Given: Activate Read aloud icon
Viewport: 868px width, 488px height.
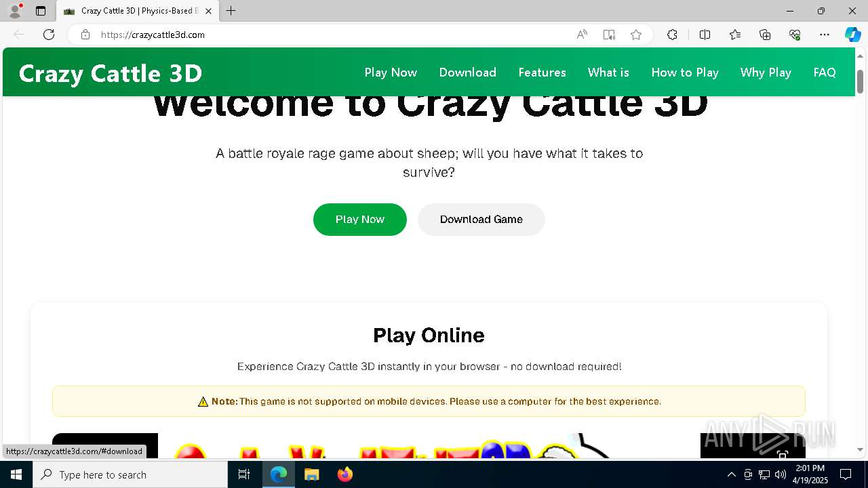Looking at the screenshot, I should [582, 35].
